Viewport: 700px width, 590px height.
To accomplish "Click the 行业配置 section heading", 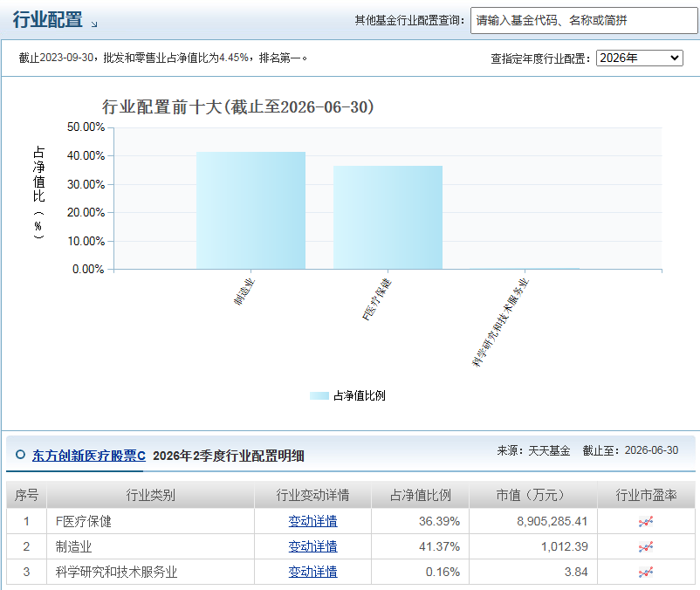I will [x=48, y=20].
